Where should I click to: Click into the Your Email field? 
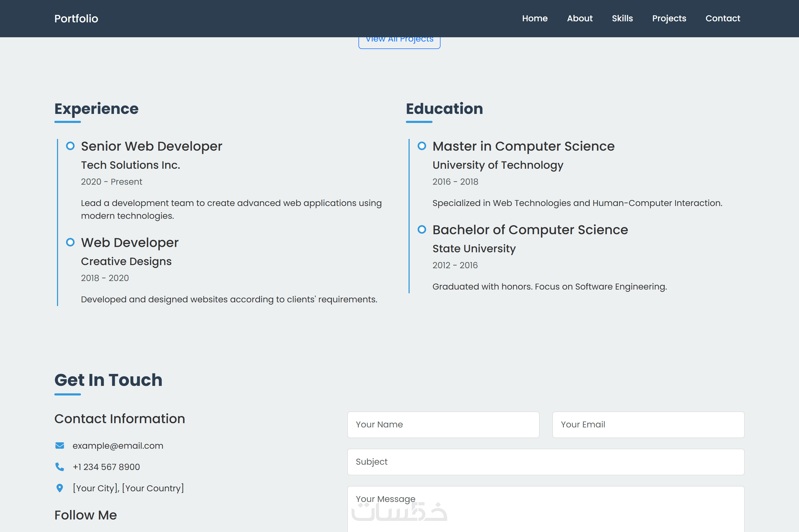(648, 424)
